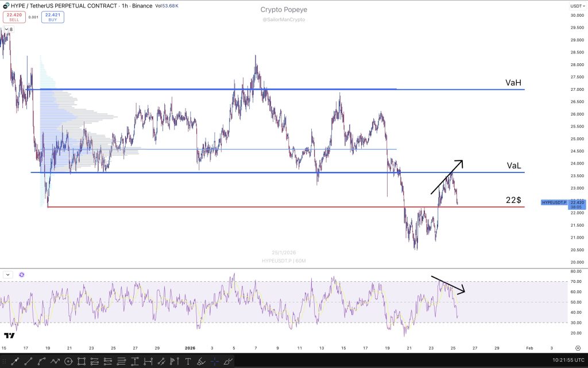Click the eraser tool in drawing toolbar
588x368 pixels.
(x=201, y=361)
